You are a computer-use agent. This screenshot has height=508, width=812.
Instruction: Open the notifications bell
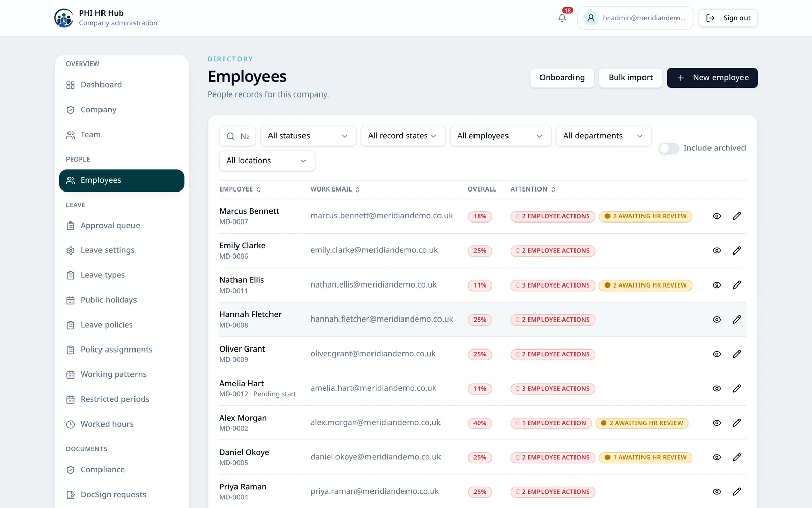point(562,18)
